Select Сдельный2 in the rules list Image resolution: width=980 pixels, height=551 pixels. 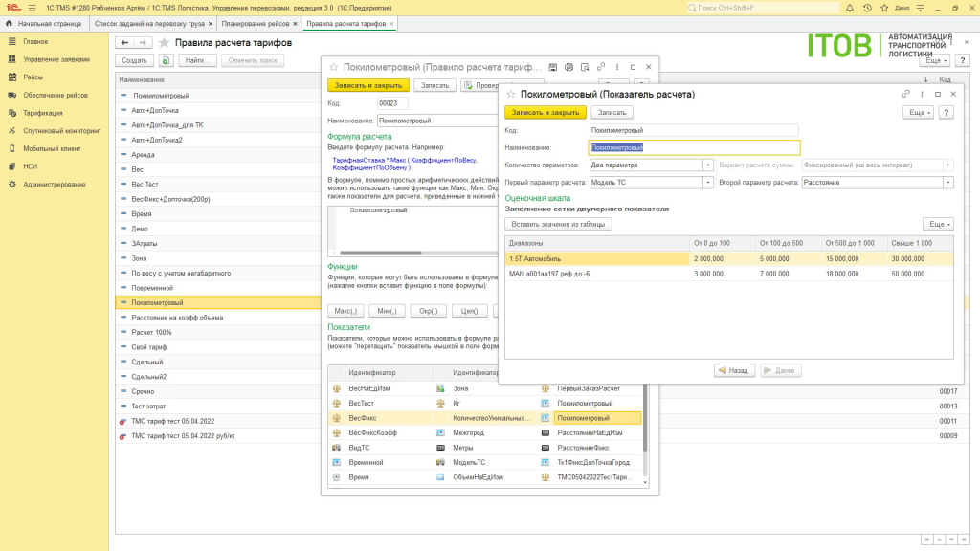[148, 377]
